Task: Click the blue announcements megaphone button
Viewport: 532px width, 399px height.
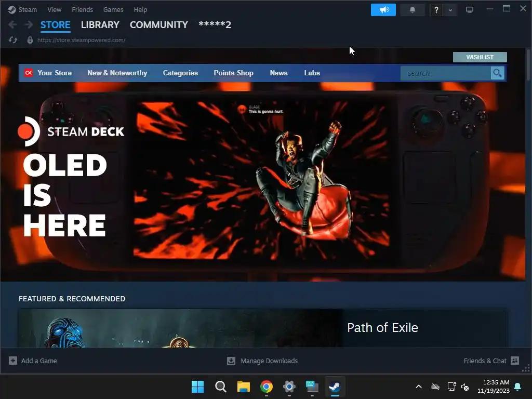Action: 383,10
